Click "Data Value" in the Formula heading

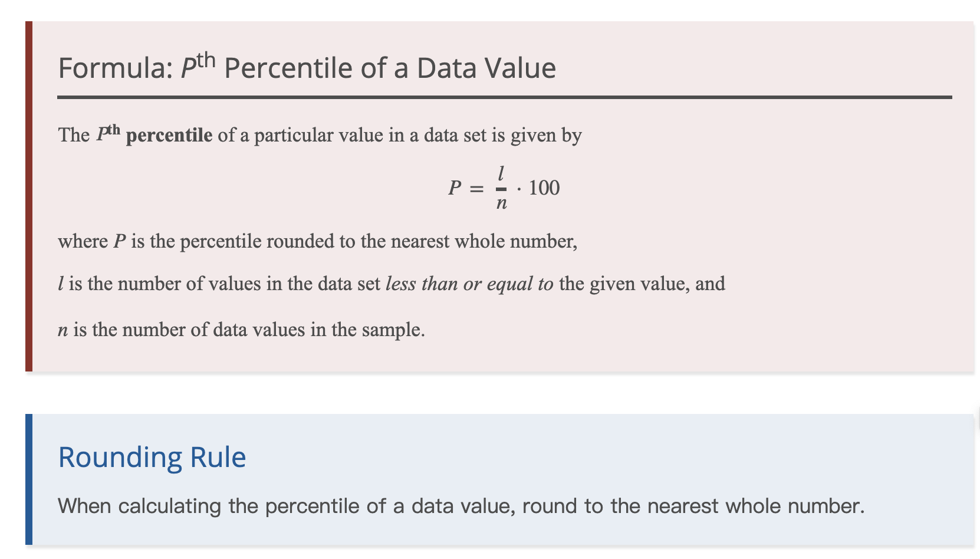click(486, 68)
